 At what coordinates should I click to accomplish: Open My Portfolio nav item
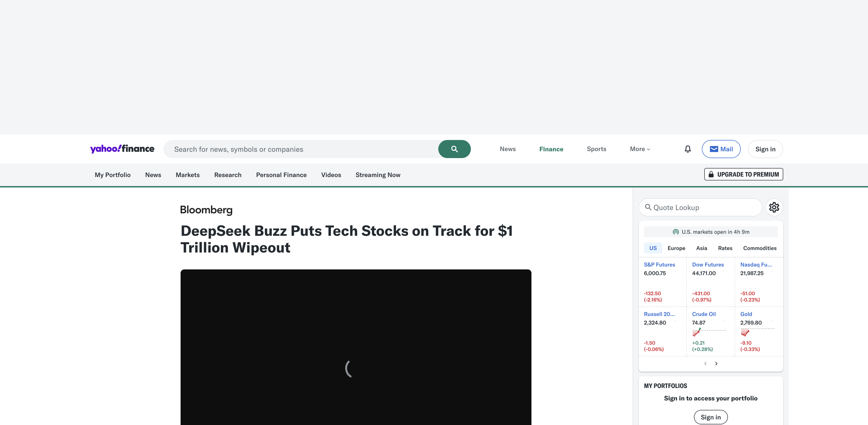(x=113, y=175)
